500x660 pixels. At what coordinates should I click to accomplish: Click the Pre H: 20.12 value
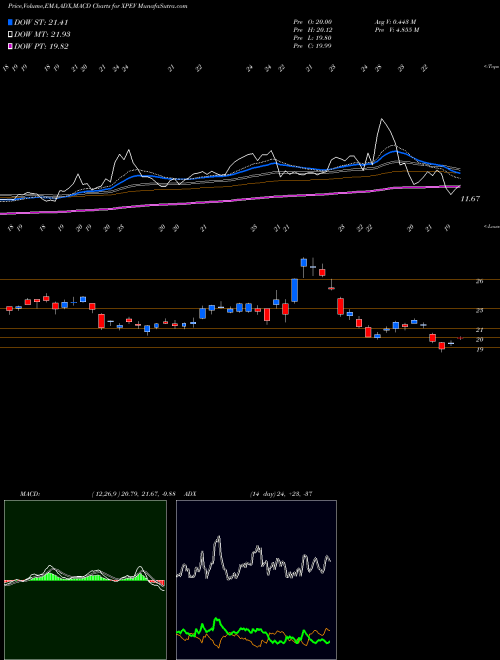point(312,30)
